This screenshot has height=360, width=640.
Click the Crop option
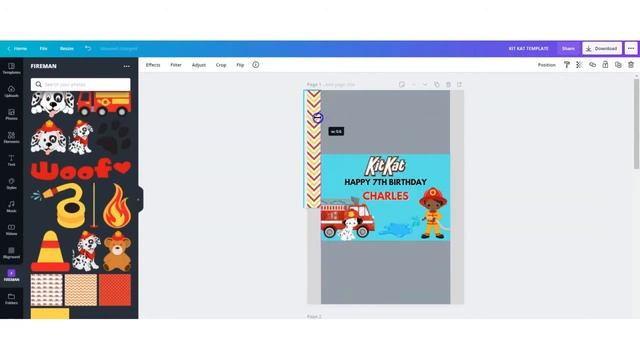pyautogui.click(x=221, y=65)
